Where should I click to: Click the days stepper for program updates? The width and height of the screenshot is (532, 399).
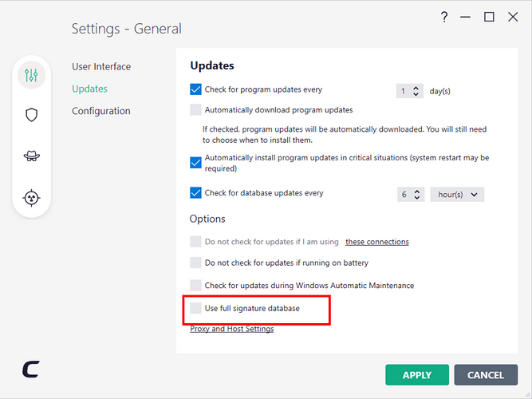pos(416,92)
